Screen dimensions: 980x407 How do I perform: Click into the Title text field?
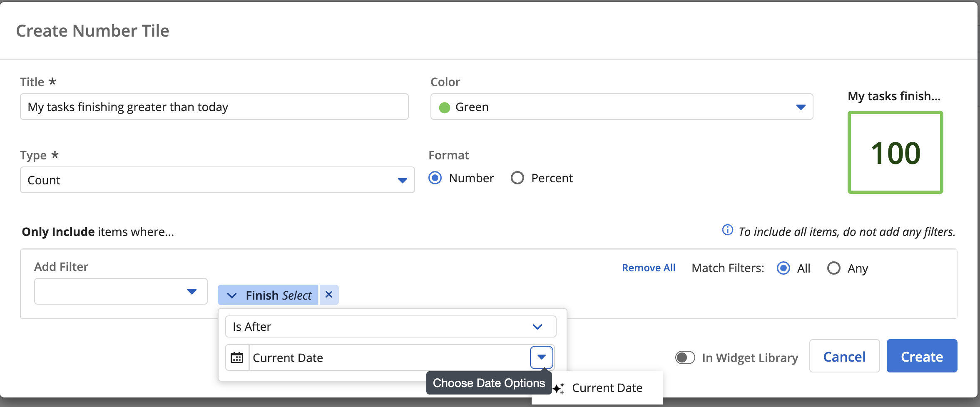point(214,107)
